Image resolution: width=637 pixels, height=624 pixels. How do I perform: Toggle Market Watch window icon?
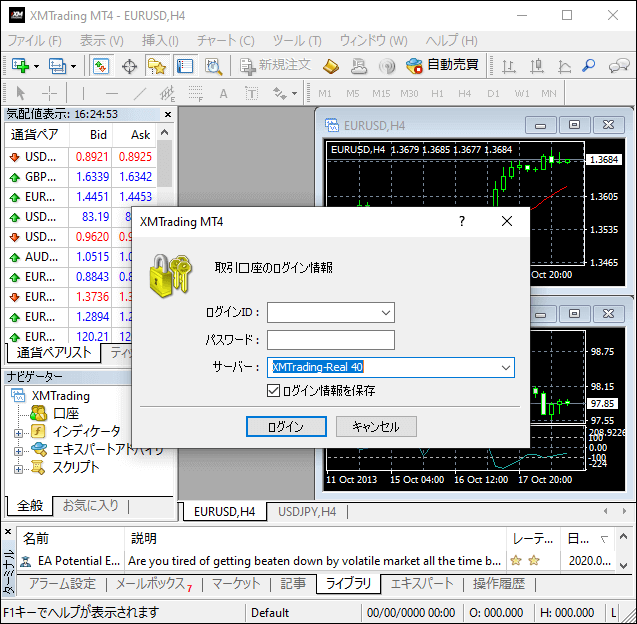101,66
